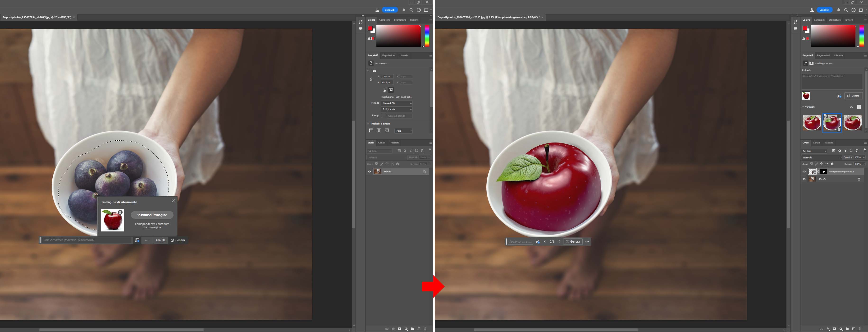
Task: Click the link width and height chain icon
Action: tap(371, 79)
